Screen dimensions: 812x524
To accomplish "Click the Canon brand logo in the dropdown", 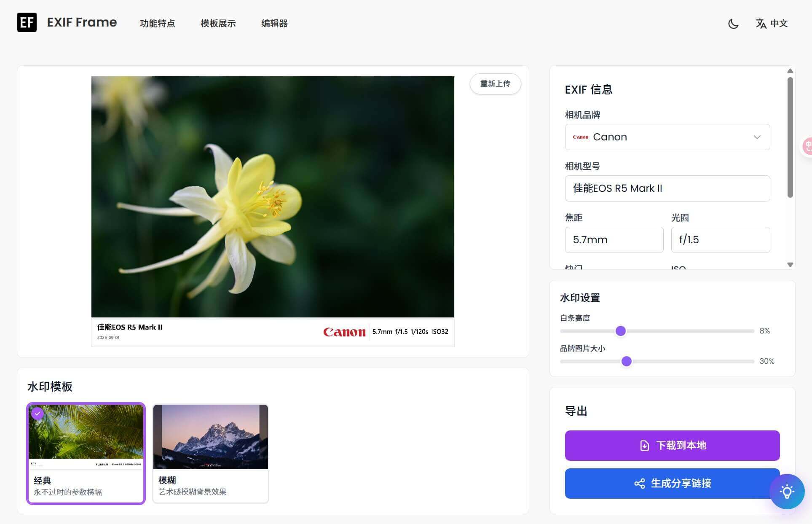I will [x=580, y=137].
